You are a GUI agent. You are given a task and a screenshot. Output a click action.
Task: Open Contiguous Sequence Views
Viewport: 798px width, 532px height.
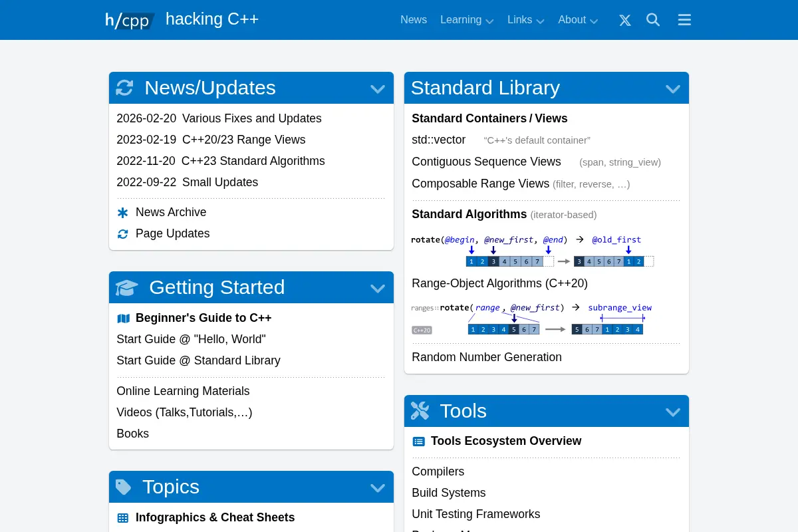click(x=486, y=162)
